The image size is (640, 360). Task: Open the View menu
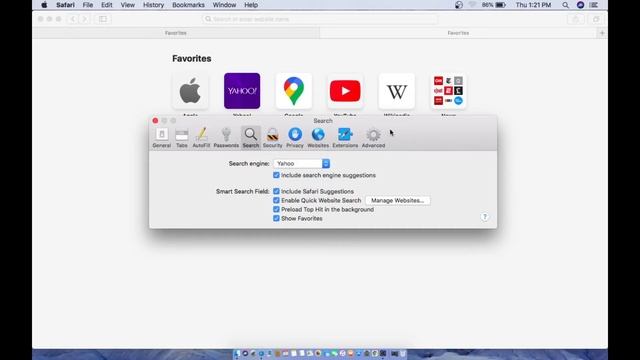tap(127, 5)
